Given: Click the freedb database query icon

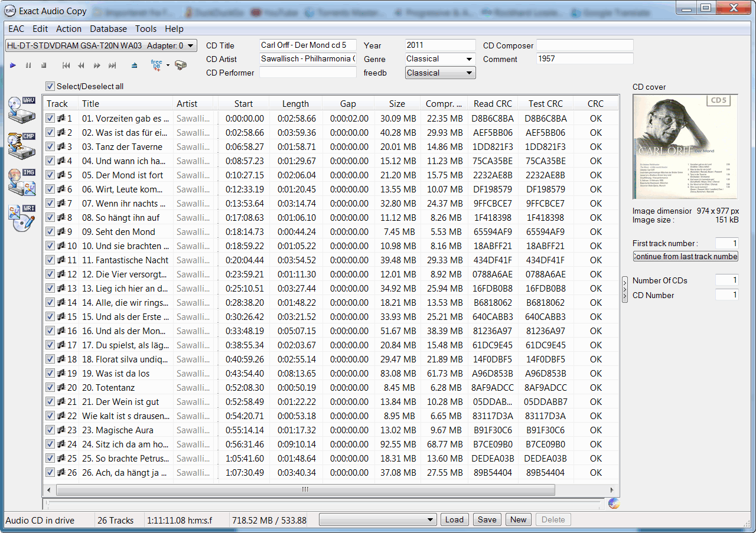Looking at the screenshot, I should point(157,66).
